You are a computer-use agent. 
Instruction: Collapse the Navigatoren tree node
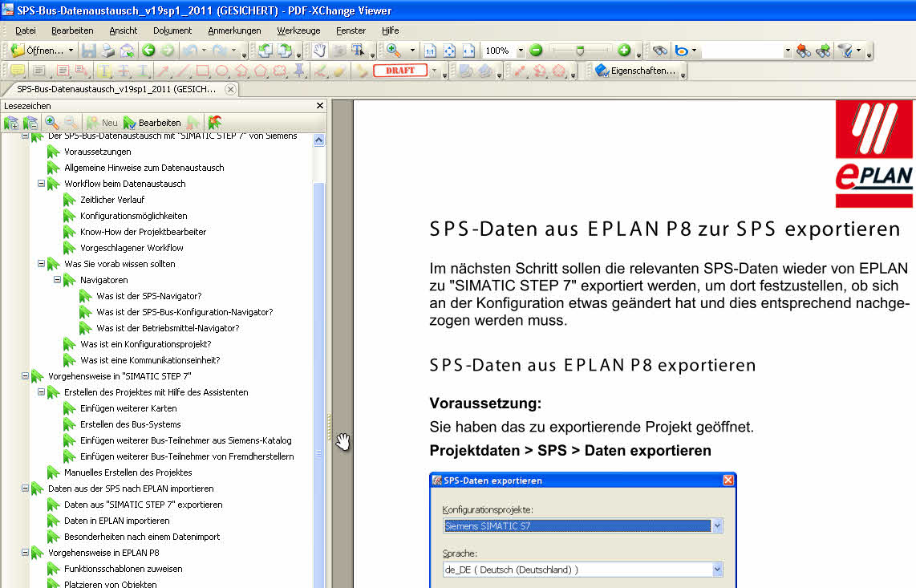57,280
